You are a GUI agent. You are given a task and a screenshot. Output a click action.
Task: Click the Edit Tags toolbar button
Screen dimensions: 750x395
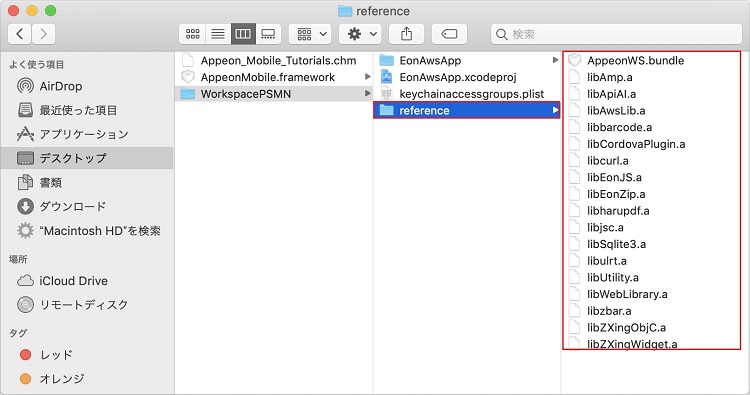coord(449,34)
